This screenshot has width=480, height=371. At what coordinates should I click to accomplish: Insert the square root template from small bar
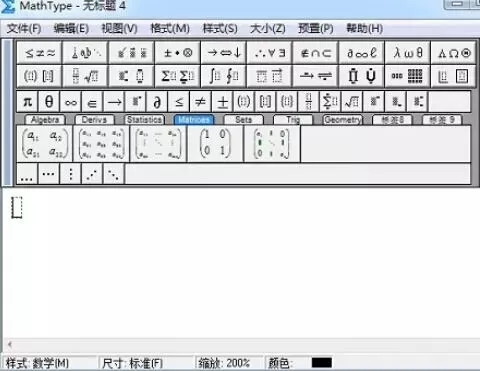pyautogui.click(x=352, y=101)
